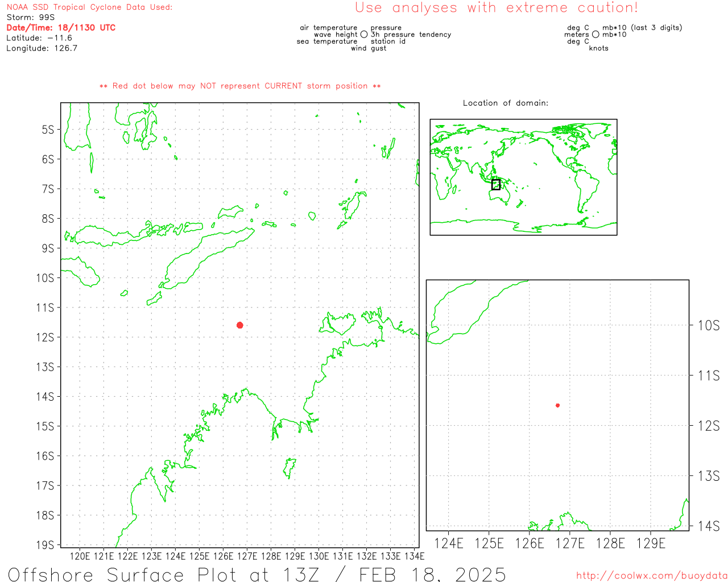The height and width of the screenshot is (582, 728).
Task: Click the 'air temperature' legend label
Action: coord(329,28)
